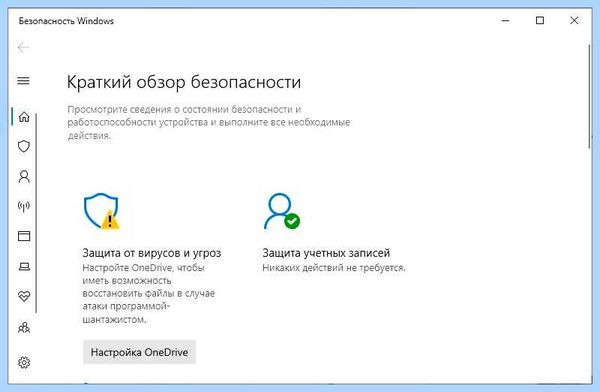Go to Home in sidebar
This screenshot has height=392, width=600.
(24, 116)
